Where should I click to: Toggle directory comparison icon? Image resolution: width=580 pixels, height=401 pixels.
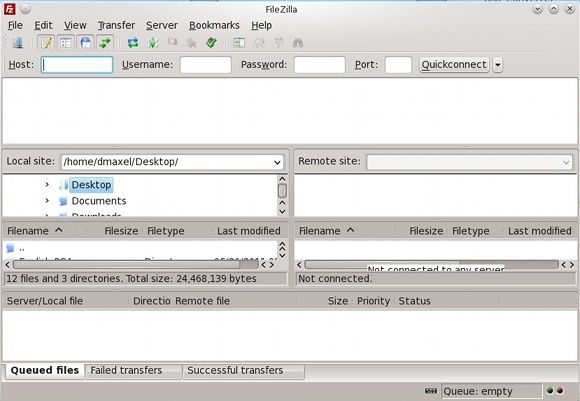point(259,43)
